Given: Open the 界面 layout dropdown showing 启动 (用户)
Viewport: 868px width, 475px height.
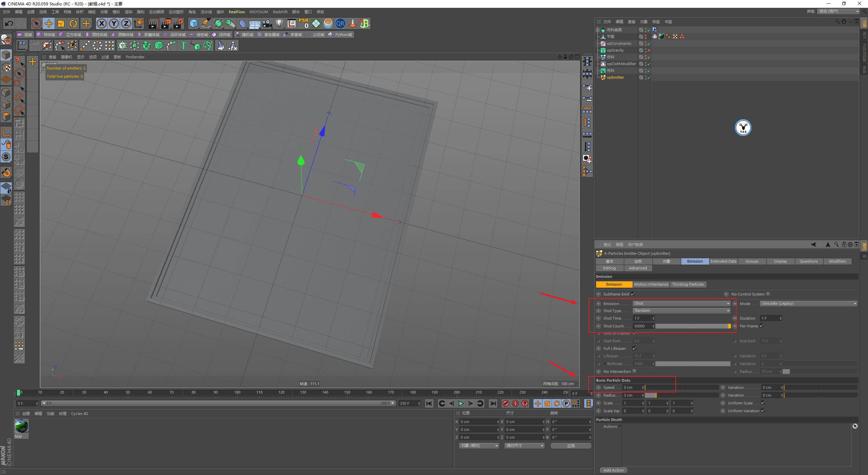Looking at the screenshot, I should pos(839,11).
